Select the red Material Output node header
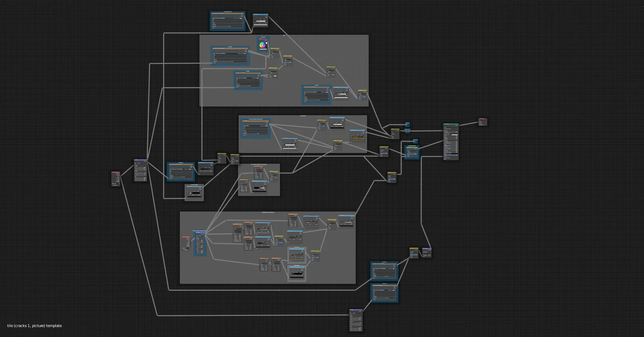The image size is (644, 337). (x=482, y=119)
